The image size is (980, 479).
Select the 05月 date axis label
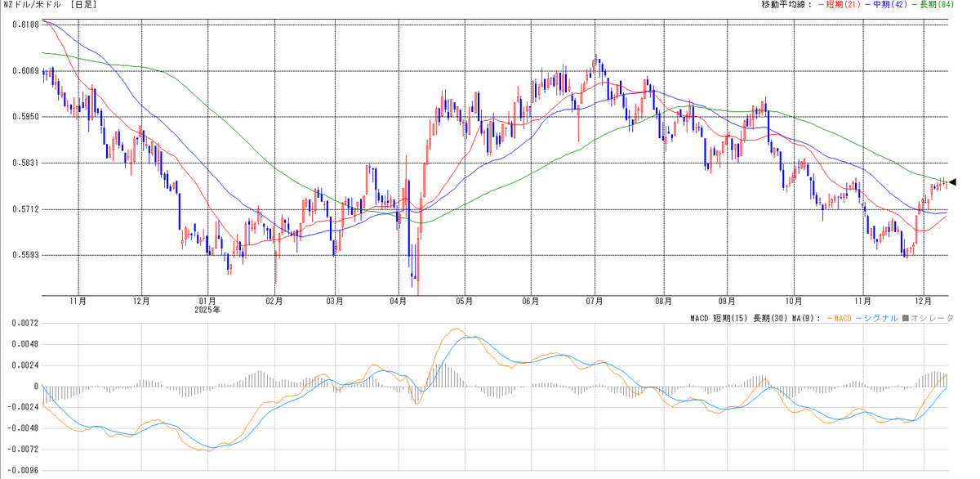(x=464, y=301)
